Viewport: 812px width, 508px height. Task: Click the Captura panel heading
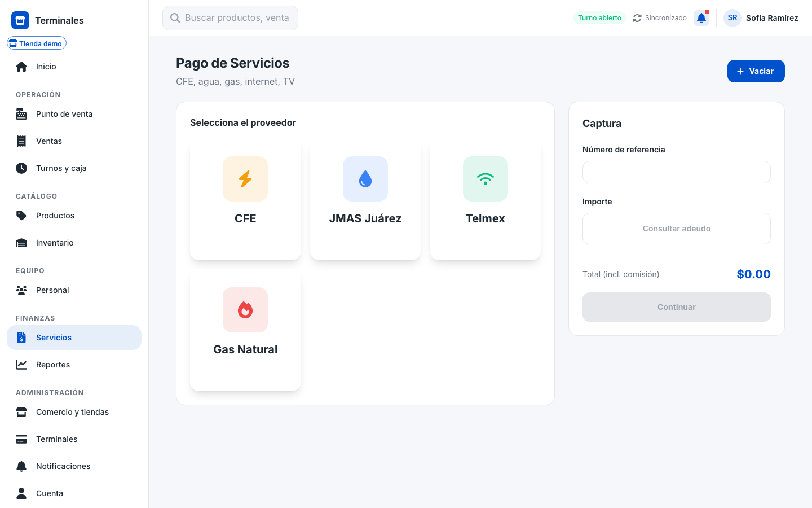pyautogui.click(x=602, y=124)
